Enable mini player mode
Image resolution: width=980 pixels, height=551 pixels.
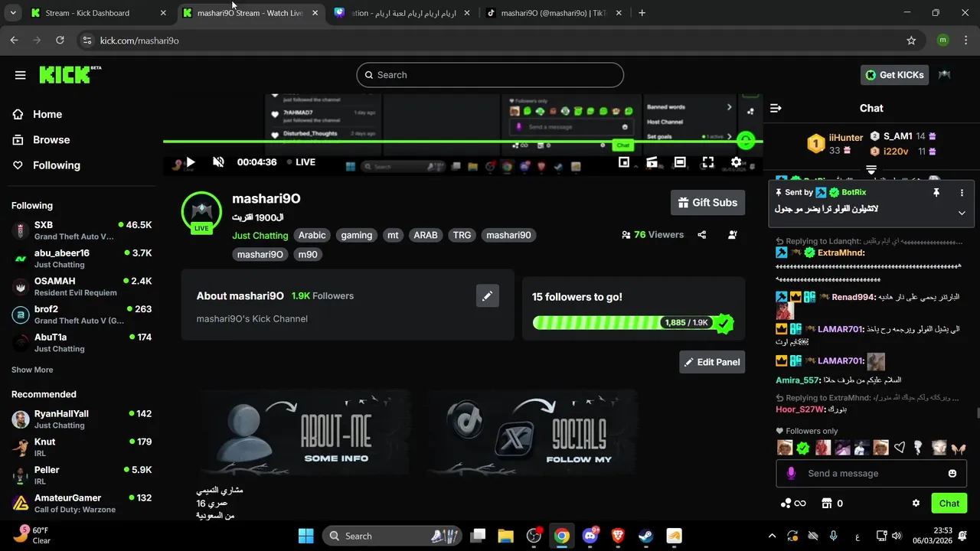[624, 162]
